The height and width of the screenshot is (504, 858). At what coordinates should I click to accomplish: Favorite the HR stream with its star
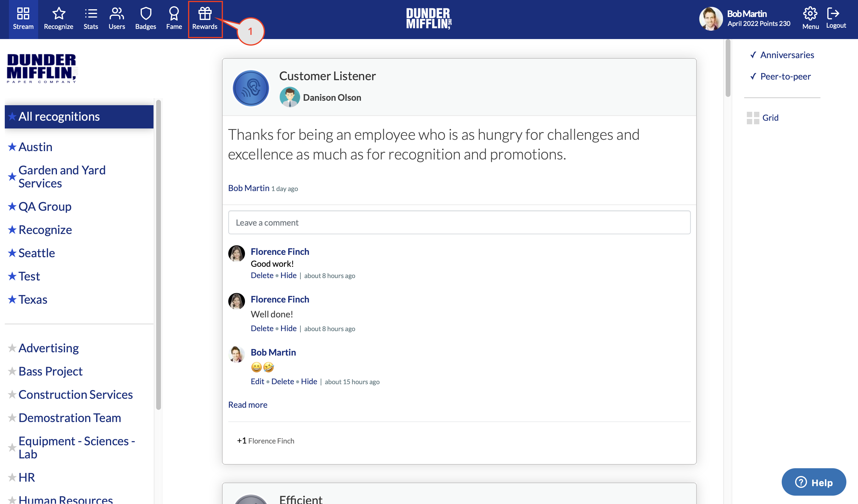click(x=12, y=477)
